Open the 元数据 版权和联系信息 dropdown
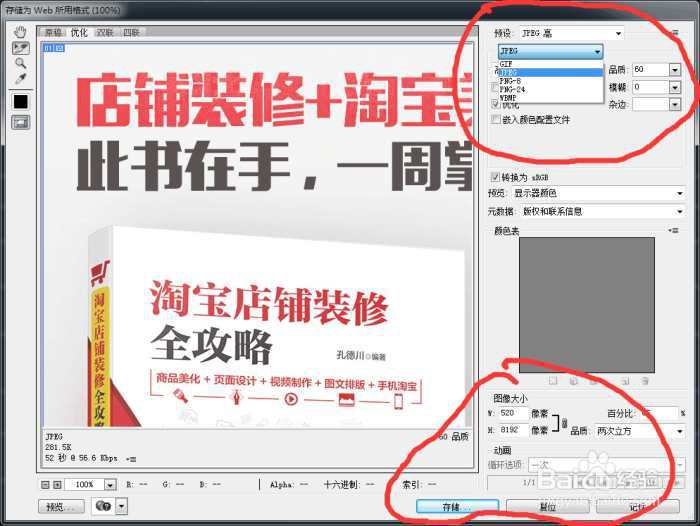This screenshot has width=700, height=526. 602,211
